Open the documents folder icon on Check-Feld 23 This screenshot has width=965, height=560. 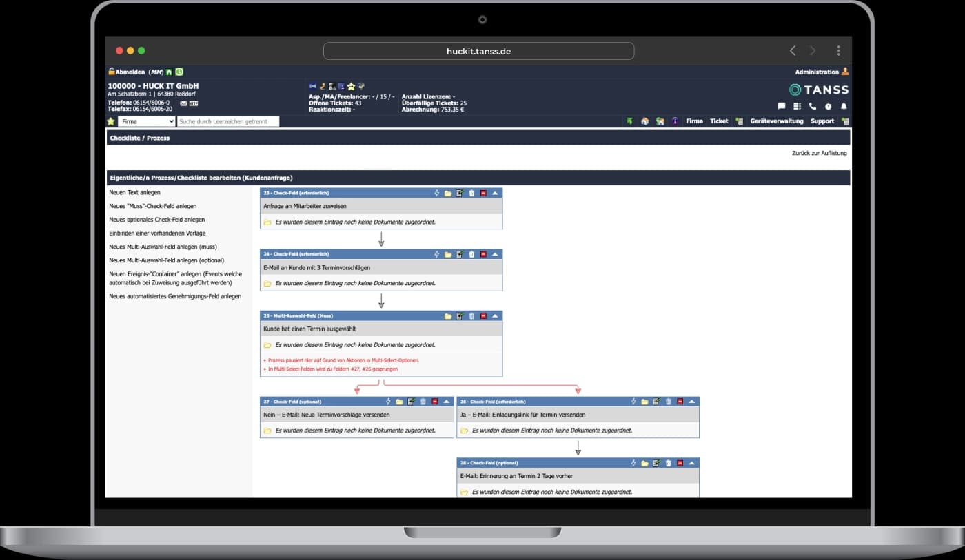447,193
